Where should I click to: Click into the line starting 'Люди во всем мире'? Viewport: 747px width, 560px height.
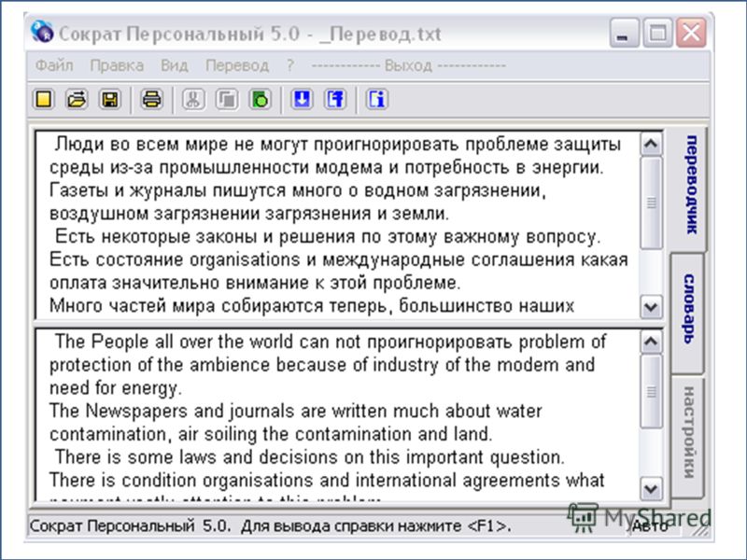338,144
